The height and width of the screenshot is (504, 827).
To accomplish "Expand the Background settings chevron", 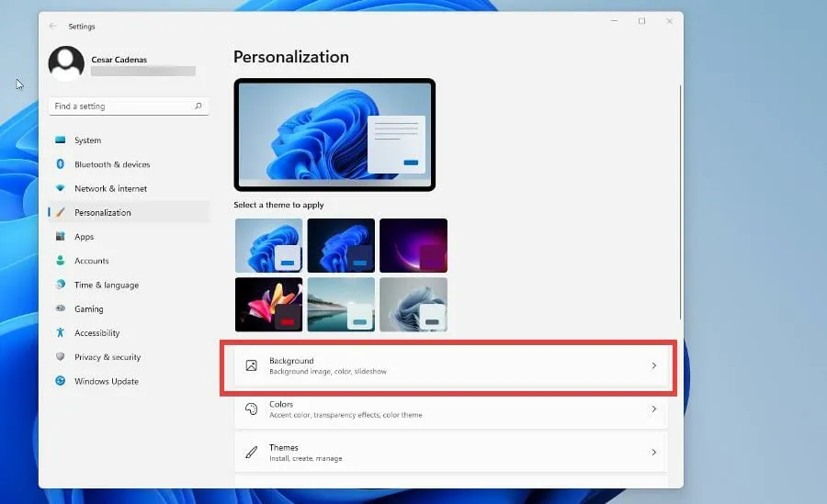I will 654,365.
